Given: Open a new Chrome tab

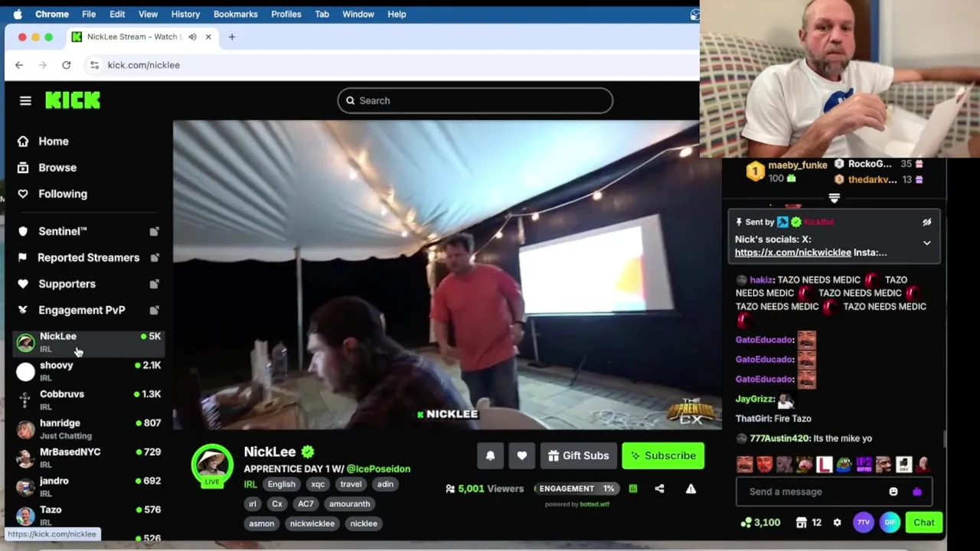Looking at the screenshot, I should 232,37.
